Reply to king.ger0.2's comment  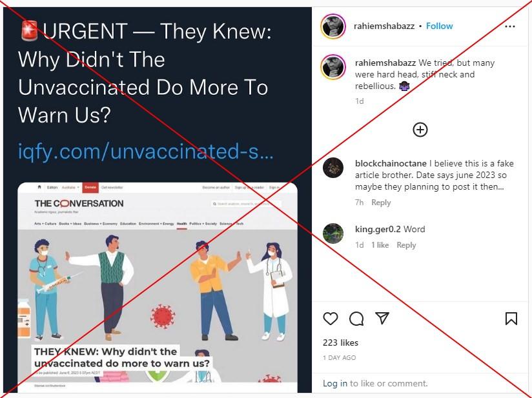[x=406, y=245]
